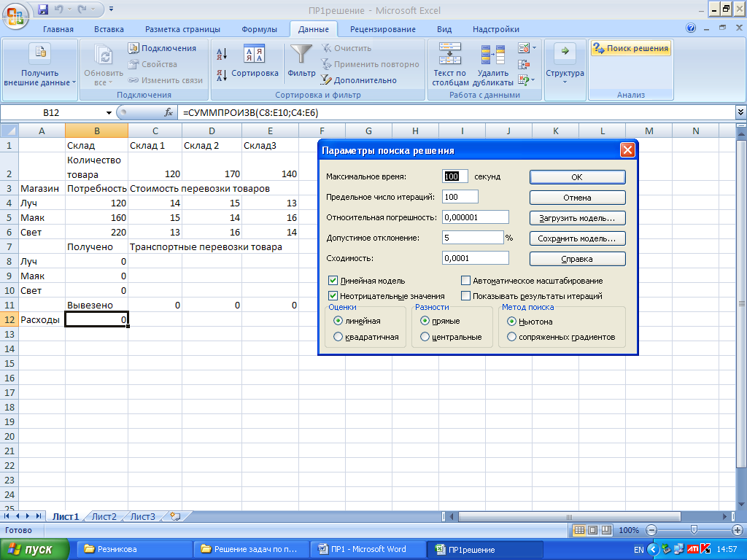Open the Вставка ribbon tab
The image size is (747, 560).
point(109,29)
